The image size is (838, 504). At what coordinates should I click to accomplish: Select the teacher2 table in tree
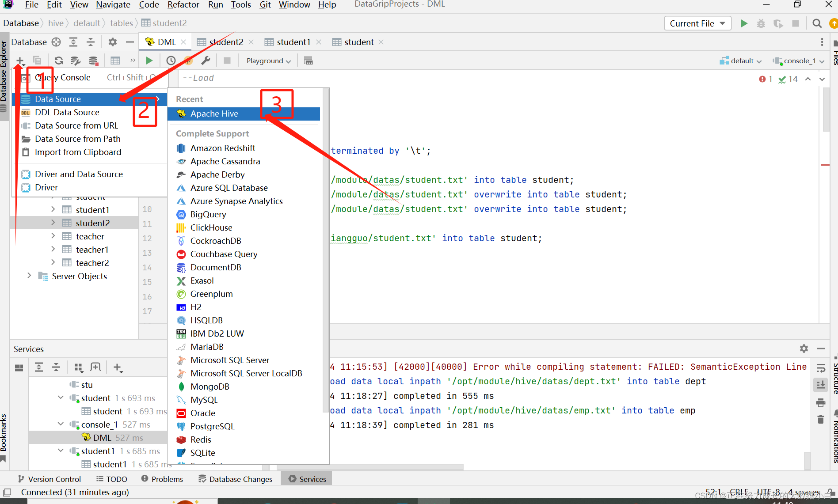pos(92,263)
